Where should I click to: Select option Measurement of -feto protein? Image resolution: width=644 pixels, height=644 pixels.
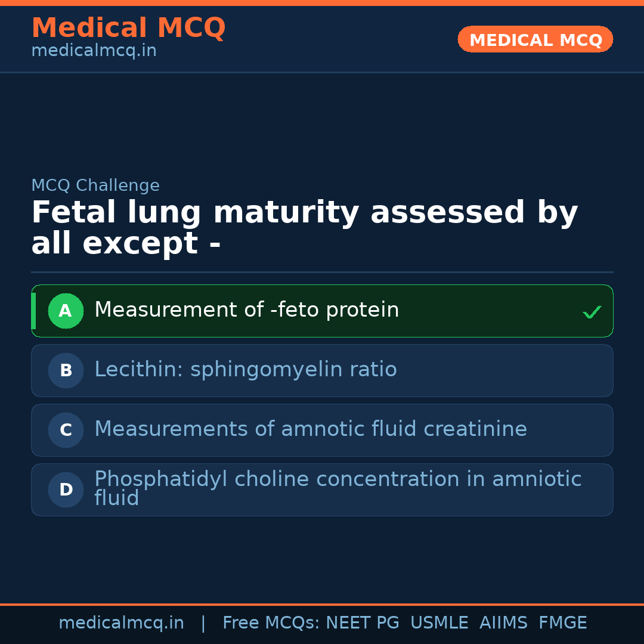coord(246,310)
